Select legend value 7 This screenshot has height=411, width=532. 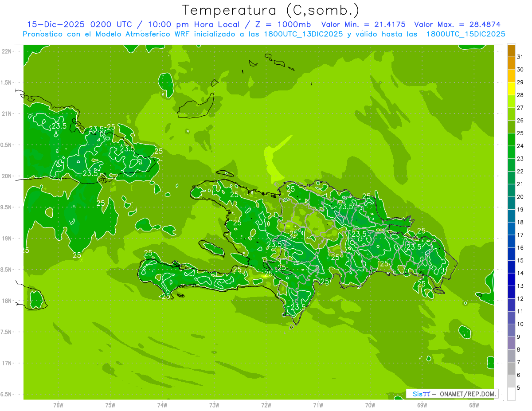(x=519, y=362)
